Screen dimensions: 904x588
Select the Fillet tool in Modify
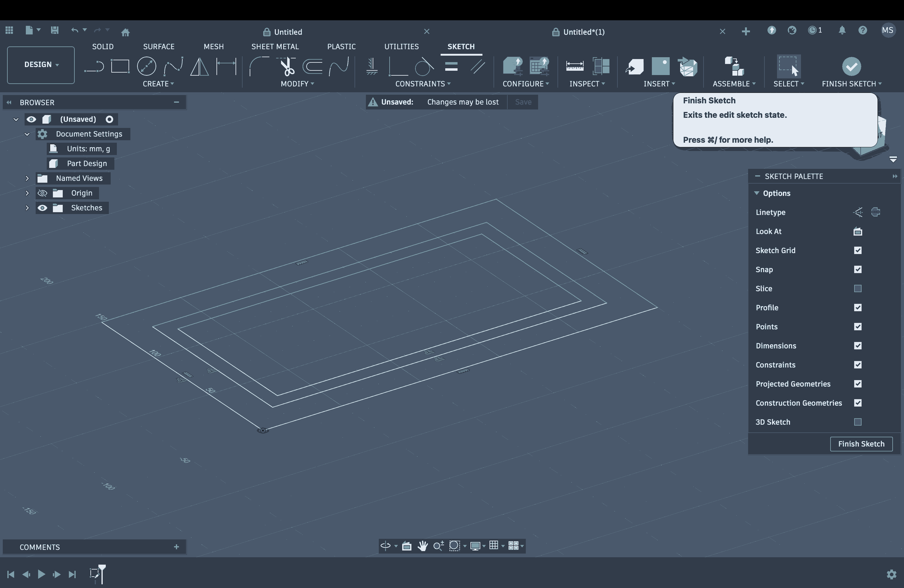(x=259, y=66)
